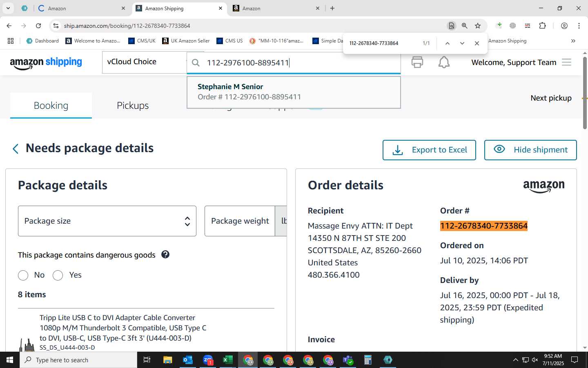Show hidden system tray icons
Image resolution: width=588 pixels, height=368 pixels.
tap(515, 360)
